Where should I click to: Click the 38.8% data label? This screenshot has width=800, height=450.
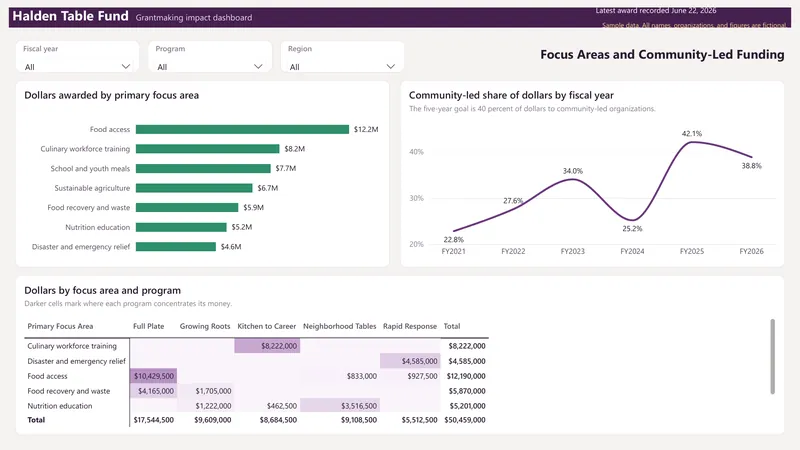click(752, 166)
